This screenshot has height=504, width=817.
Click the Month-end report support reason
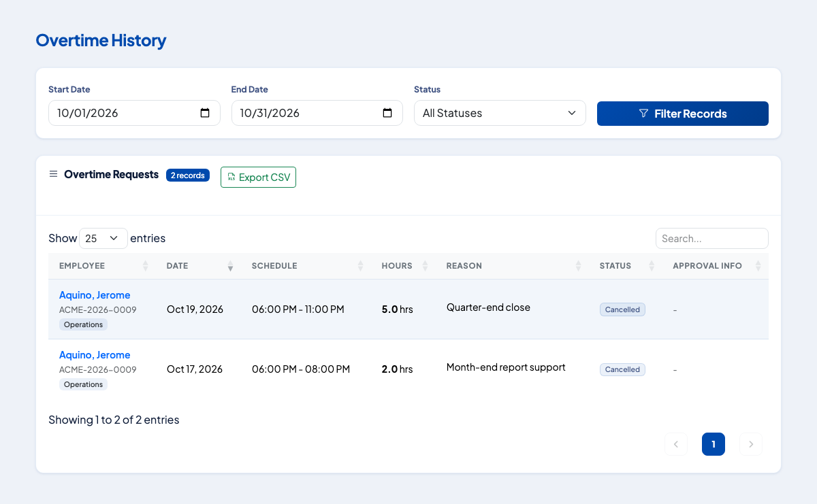coord(506,367)
